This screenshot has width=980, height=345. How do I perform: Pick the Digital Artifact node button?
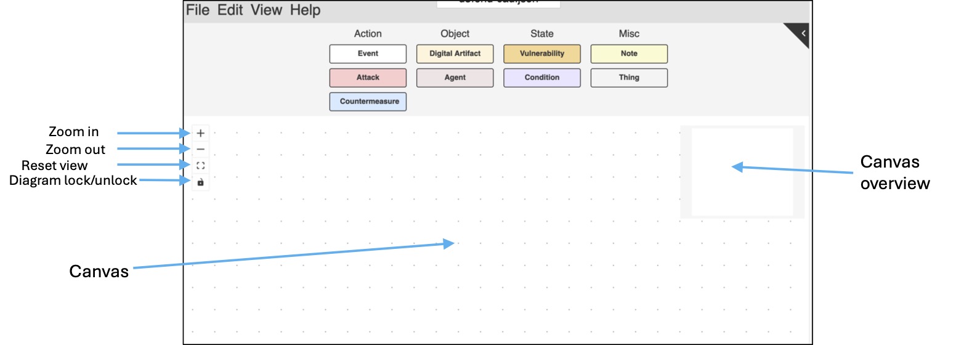pos(455,54)
